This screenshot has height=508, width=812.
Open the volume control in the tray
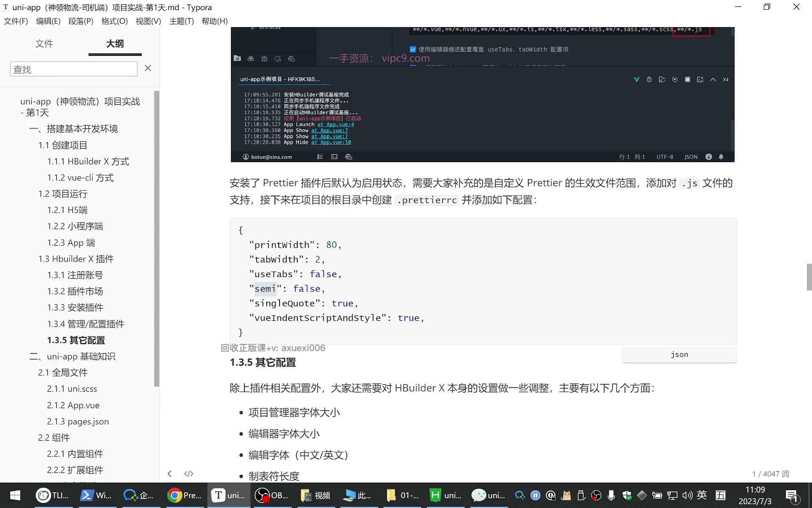point(687,495)
